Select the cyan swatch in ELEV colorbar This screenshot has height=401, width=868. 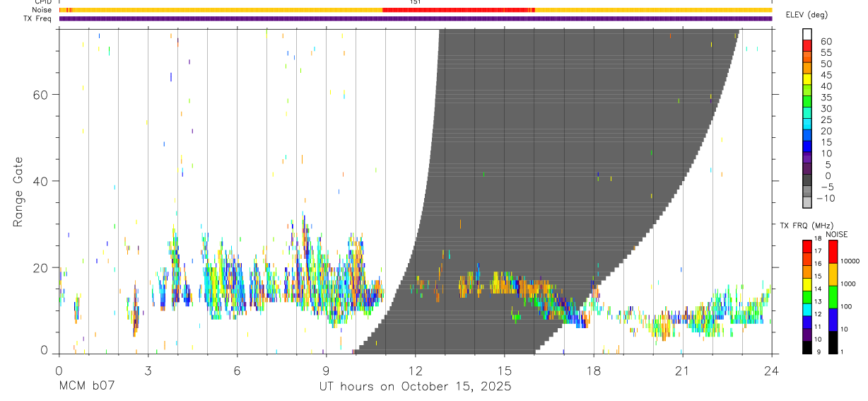coord(807,124)
